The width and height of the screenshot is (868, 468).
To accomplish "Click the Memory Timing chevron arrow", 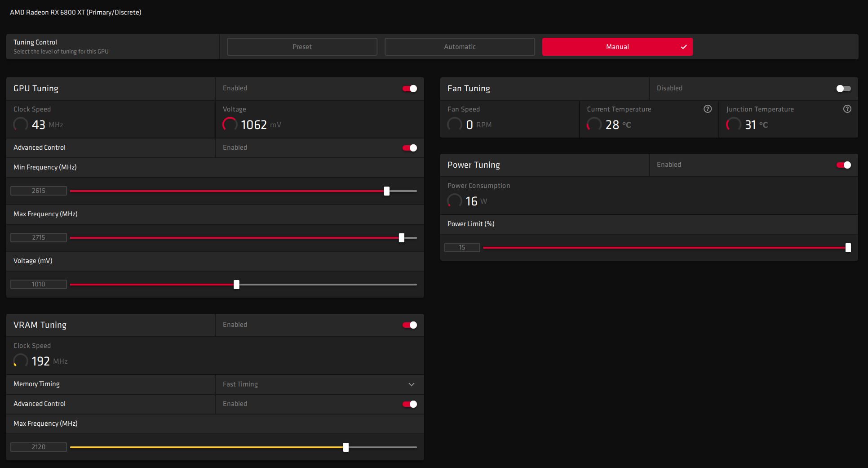I will 412,384.
